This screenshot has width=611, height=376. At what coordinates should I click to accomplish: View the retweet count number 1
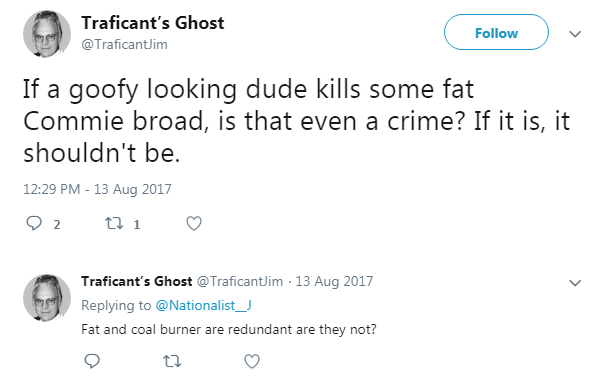click(137, 224)
